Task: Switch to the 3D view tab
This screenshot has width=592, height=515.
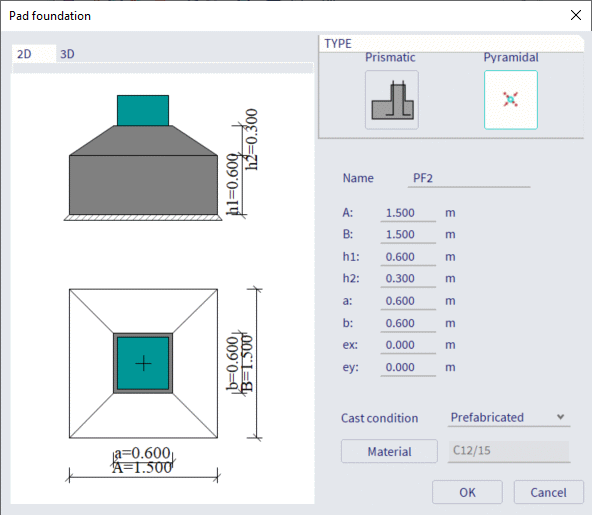Action: point(68,54)
